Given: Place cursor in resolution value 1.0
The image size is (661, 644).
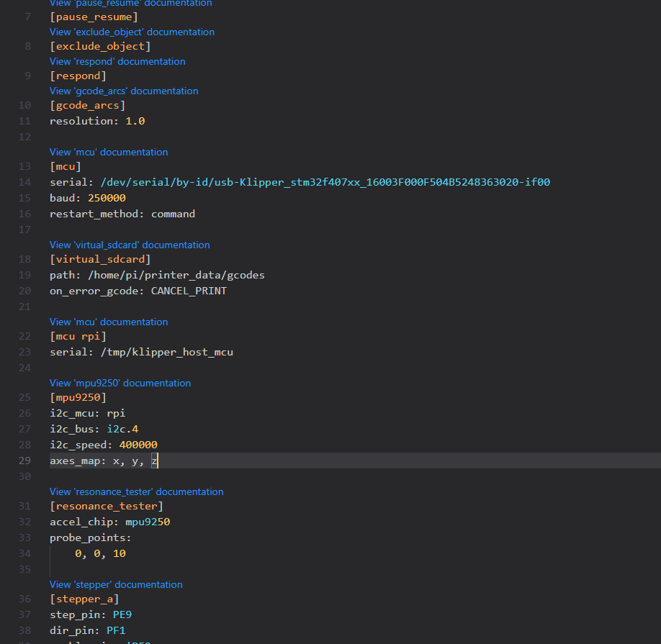Looking at the screenshot, I should [135, 122].
